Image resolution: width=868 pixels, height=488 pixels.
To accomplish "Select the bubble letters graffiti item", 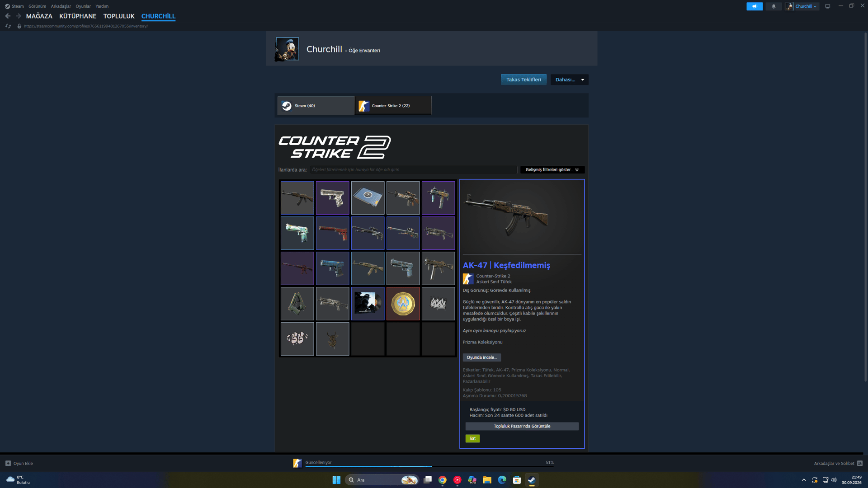I will [x=297, y=339].
